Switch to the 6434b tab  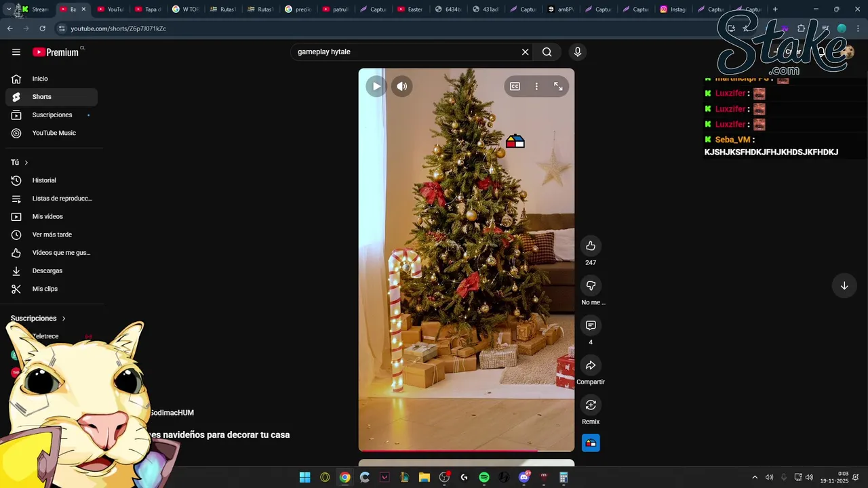[x=448, y=9]
